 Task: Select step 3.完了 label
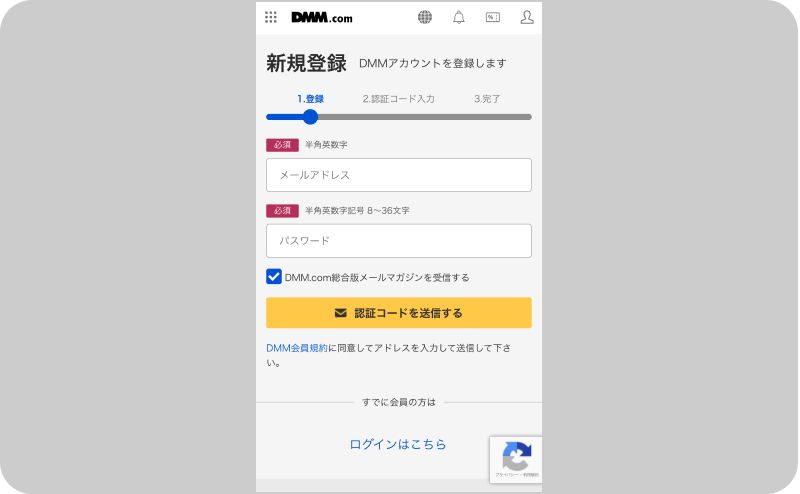[487, 99]
